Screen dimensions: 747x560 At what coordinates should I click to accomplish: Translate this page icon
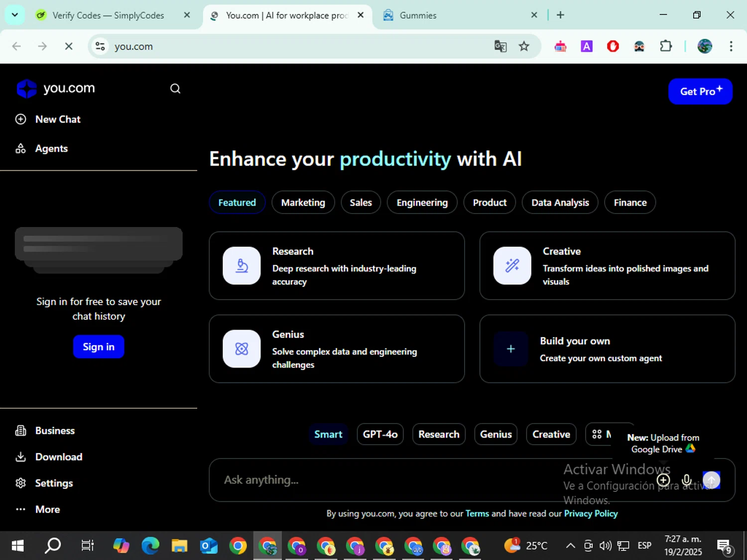click(500, 46)
